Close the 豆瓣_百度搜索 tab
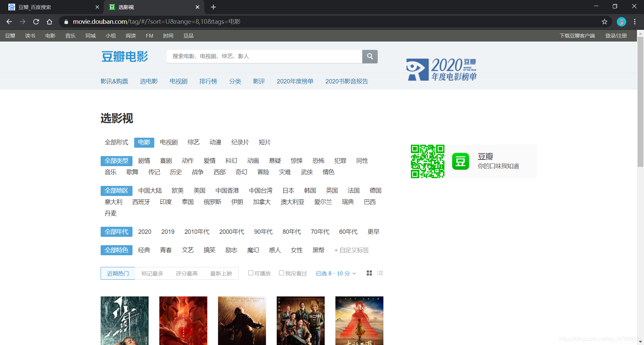The height and width of the screenshot is (345, 644). click(x=97, y=7)
